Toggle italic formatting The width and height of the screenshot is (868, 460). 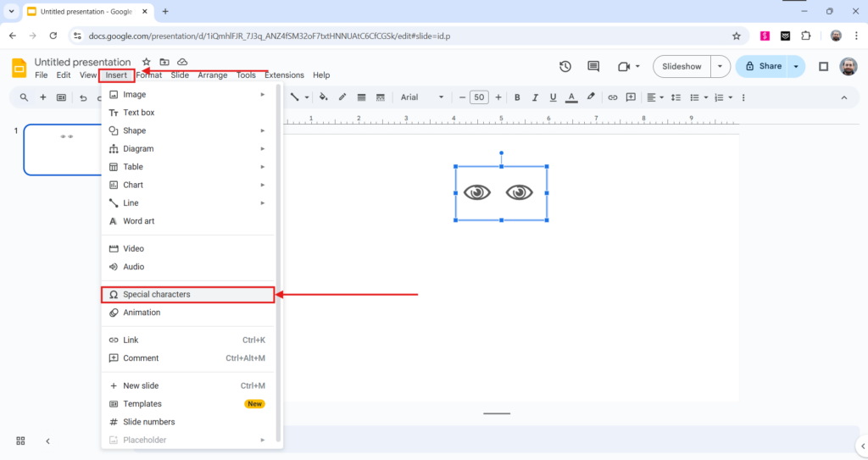coord(535,97)
